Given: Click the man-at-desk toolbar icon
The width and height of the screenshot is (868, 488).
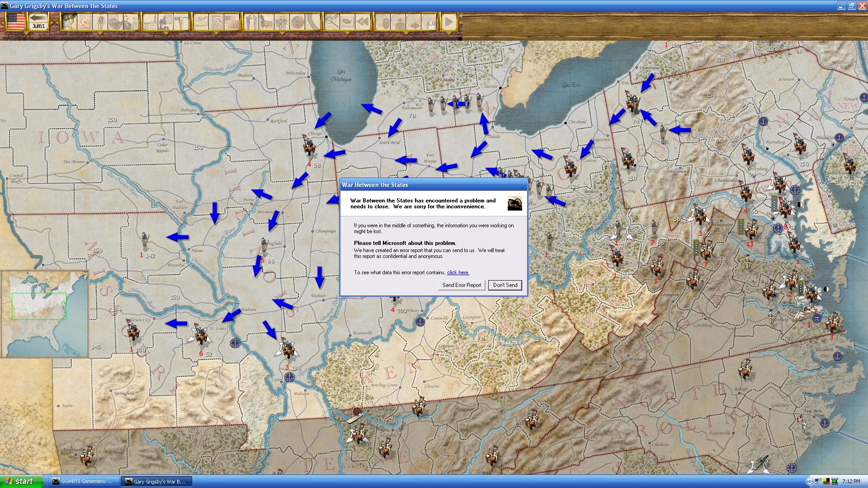Looking at the screenshot, I should click(x=165, y=21).
